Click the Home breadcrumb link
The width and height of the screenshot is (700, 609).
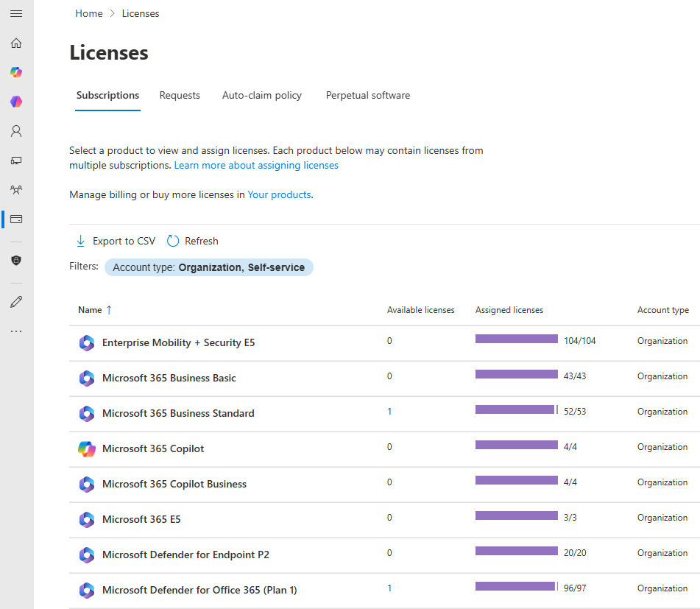click(x=89, y=13)
